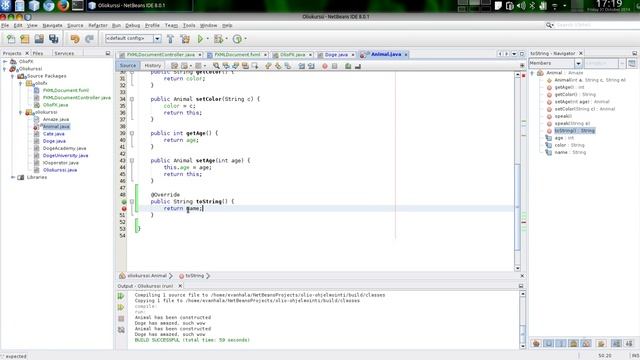
Task: Click the toString breadcrumb at editor bottom
Action: click(194, 276)
